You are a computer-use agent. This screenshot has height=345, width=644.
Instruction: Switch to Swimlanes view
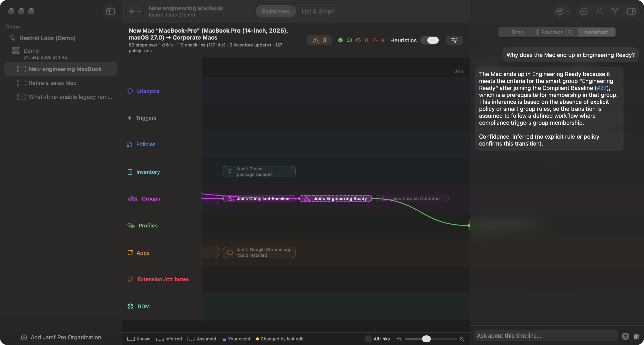[x=276, y=12]
